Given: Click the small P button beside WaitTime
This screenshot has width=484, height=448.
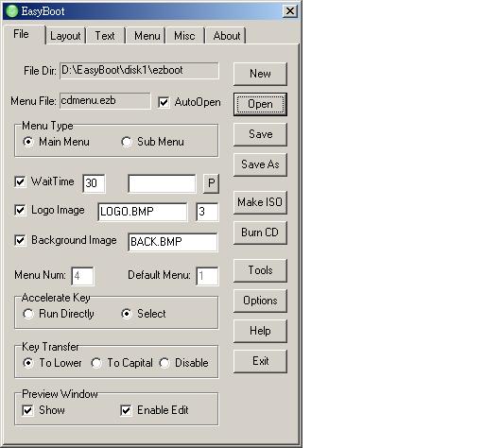Looking at the screenshot, I should 211,183.
